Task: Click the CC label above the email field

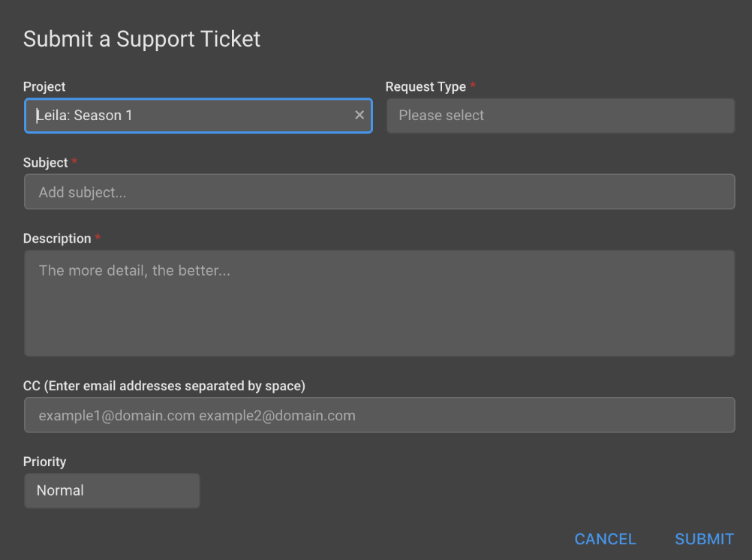Action: coord(164,386)
